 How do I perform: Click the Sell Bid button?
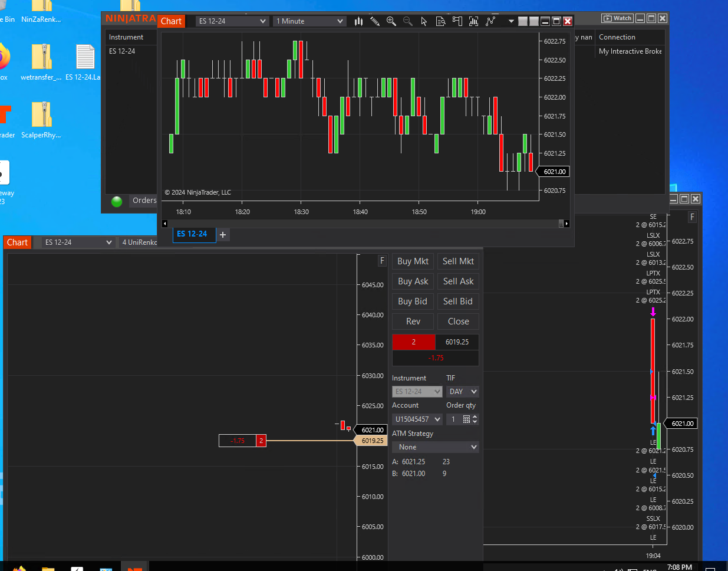click(458, 301)
